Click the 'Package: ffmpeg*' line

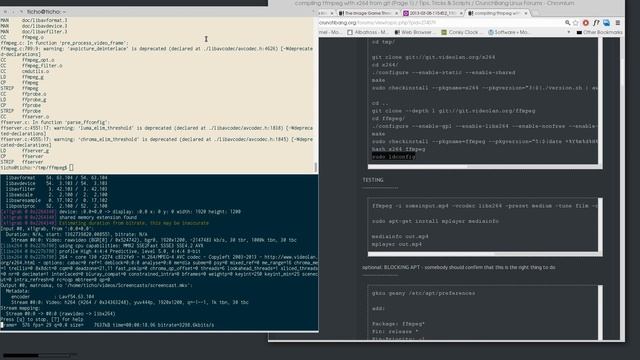pyautogui.click(x=398, y=324)
